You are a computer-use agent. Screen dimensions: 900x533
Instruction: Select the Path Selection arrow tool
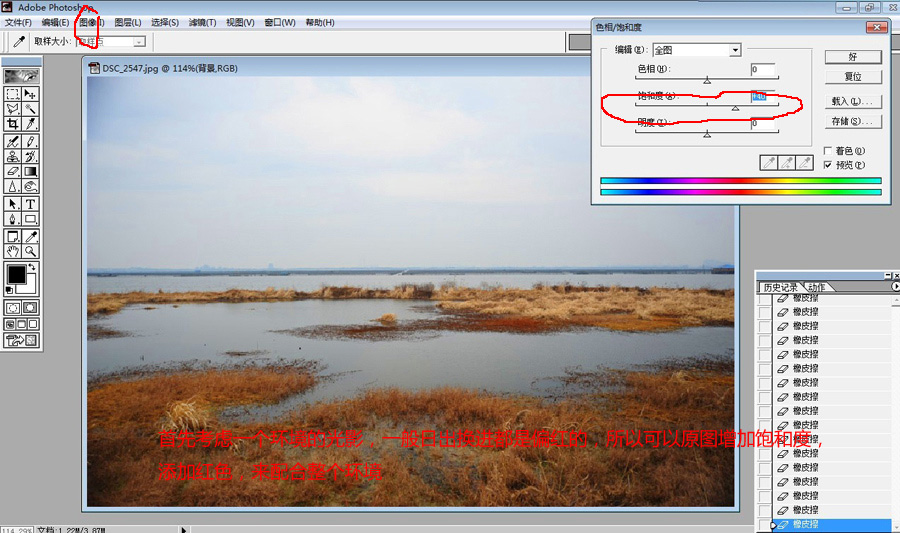coord(13,204)
